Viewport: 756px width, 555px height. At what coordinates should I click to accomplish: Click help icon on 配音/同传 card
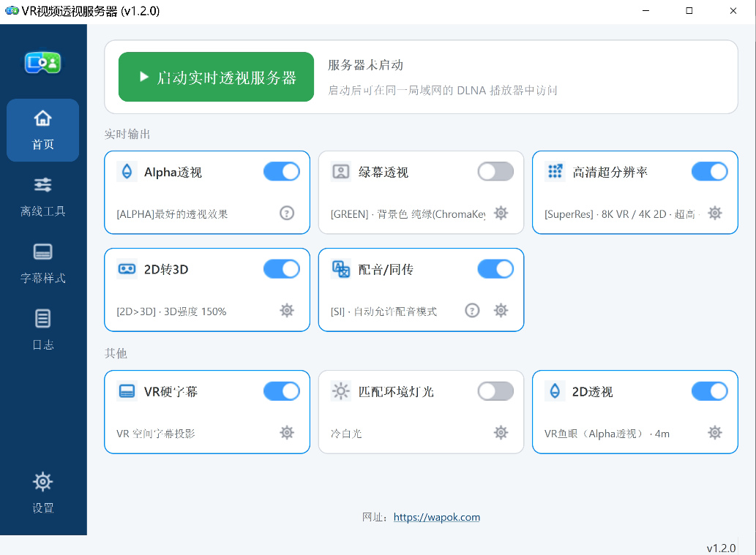(472, 310)
